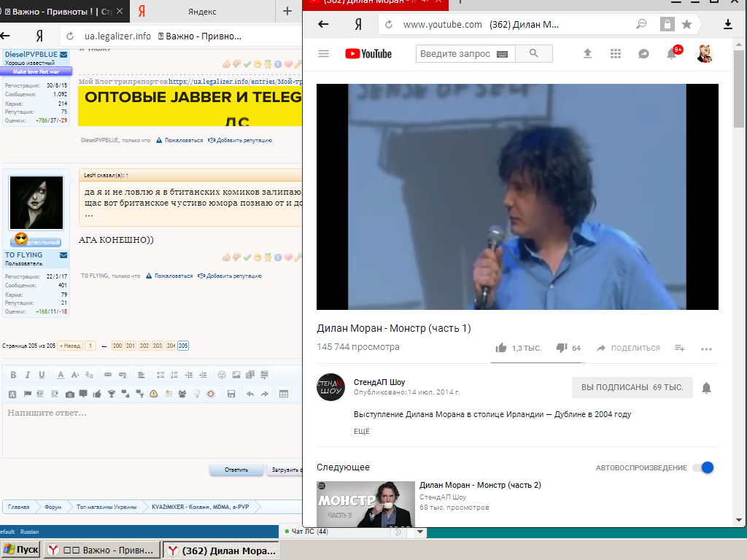Screen dimensions: 747x560
Task: Open a new tab in the forum browser window
Action: pos(287,11)
